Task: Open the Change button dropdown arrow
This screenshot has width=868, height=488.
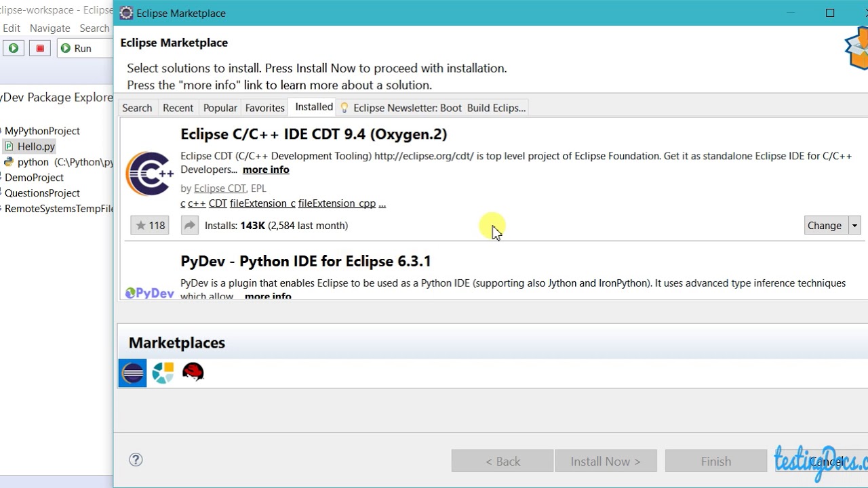Action: (854, 226)
